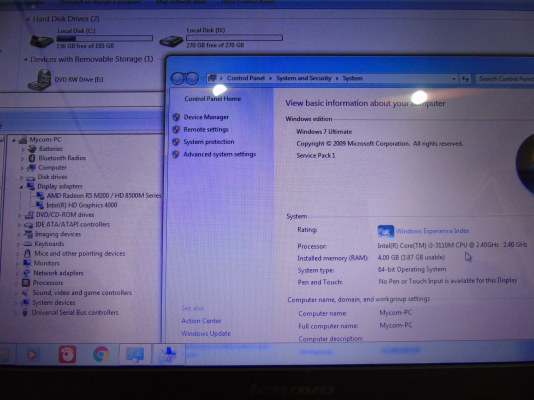Switch to Control Panel taskbar button
The width and height of the screenshot is (534, 400).
pos(135,354)
